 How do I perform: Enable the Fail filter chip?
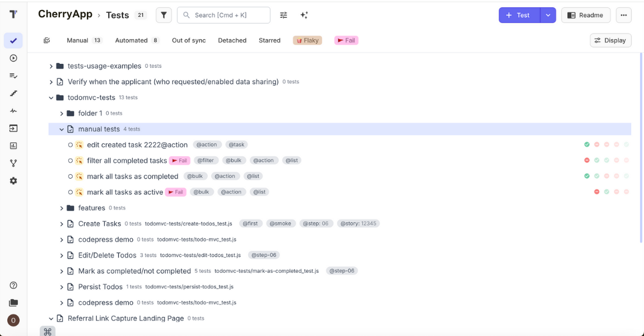pyautogui.click(x=346, y=40)
